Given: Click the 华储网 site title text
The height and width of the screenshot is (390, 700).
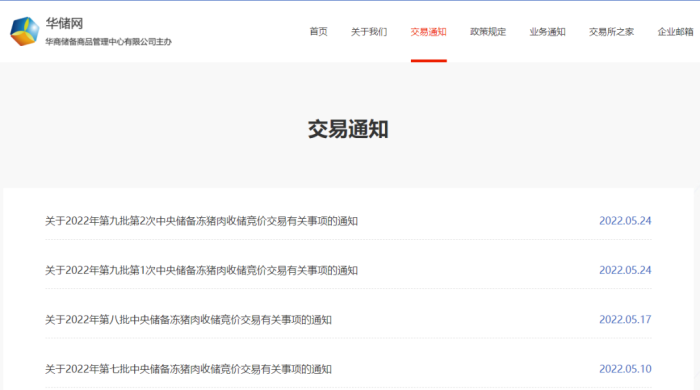Looking at the screenshot, I should (x=64, y=23).
